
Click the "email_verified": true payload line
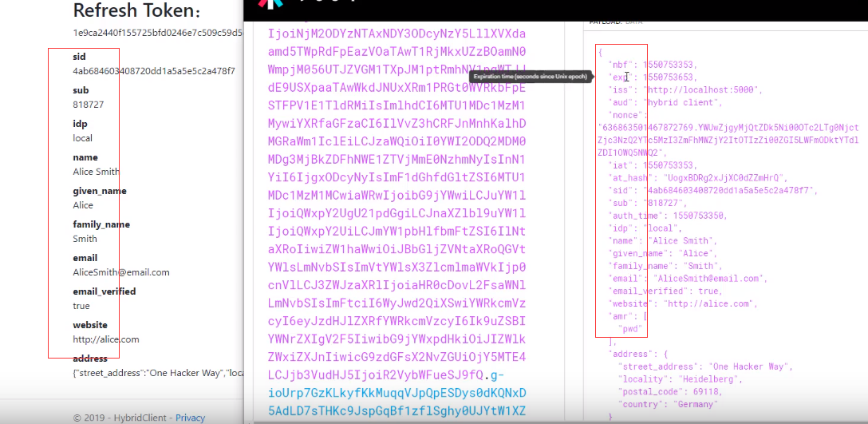(x=664, y=291)
